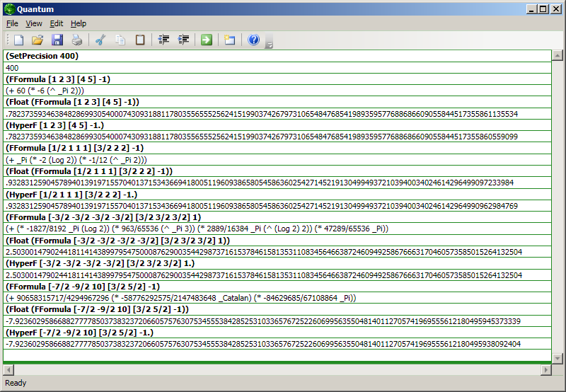Screen dimensions: 566x392
Task: Open the Edit menu
Action: pyautogui.click(x=57, y=23)
